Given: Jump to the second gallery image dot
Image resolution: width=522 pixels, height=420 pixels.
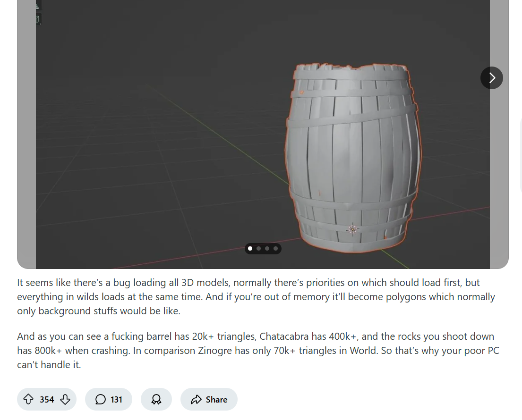Looking at the screenshot, I should click(259, 248).
